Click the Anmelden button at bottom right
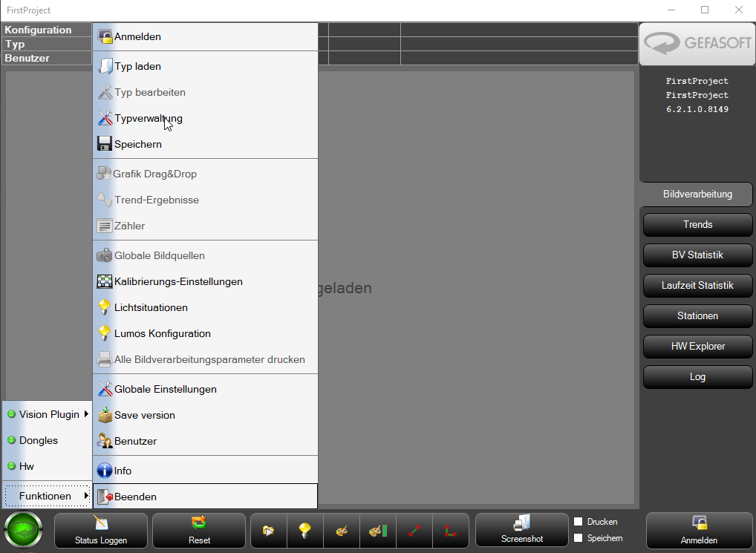This screenshot has width=756, height=553. [x=699, y=530]
